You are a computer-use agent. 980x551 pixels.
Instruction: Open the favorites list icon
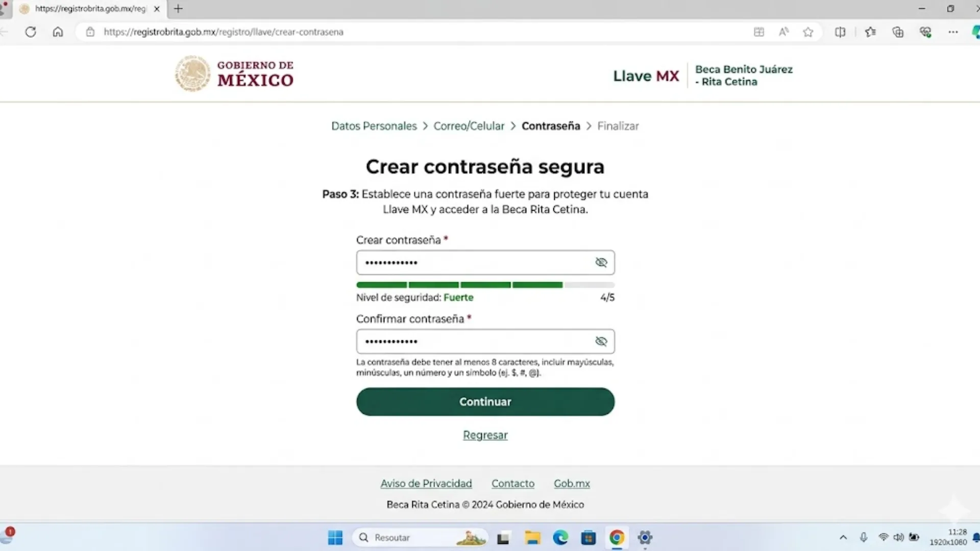871,32
